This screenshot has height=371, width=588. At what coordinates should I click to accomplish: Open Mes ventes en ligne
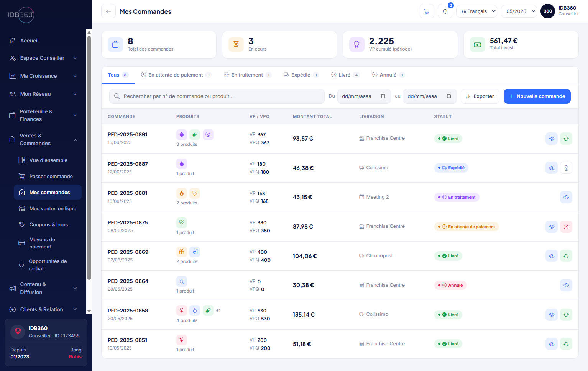(48, 208)
